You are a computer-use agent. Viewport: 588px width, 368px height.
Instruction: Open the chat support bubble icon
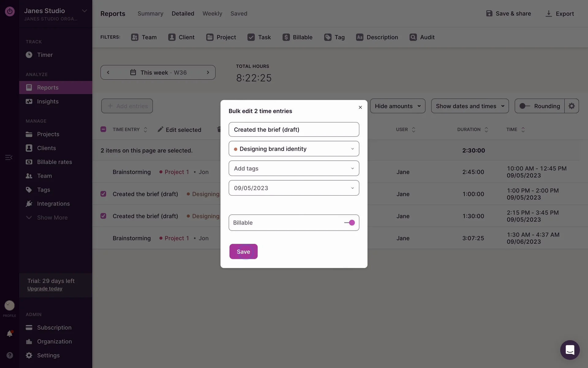tap(570, 350)
